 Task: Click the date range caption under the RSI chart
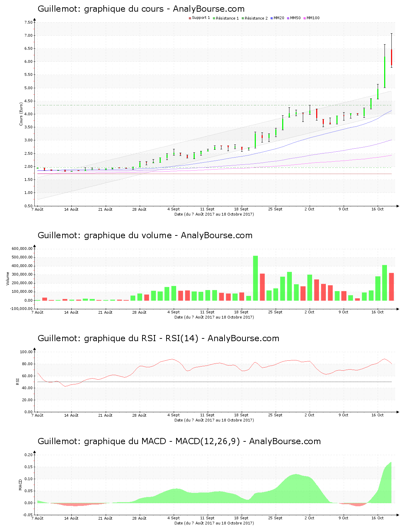pyautogui.click(x=214, y=420)
